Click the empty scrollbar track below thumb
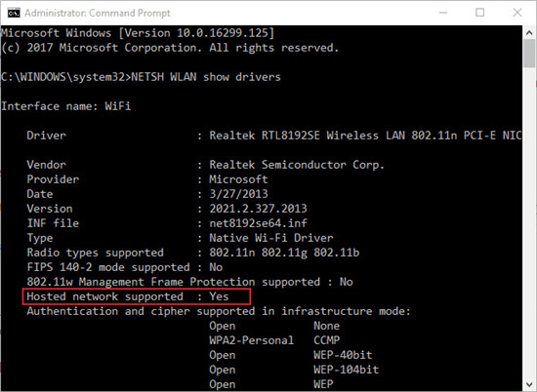Image resolution: width=537 pixels, height=392 pixels. (529, 222)
